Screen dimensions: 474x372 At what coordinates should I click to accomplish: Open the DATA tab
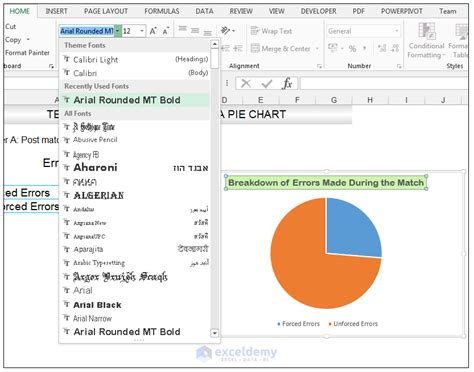tap(204, 11)
